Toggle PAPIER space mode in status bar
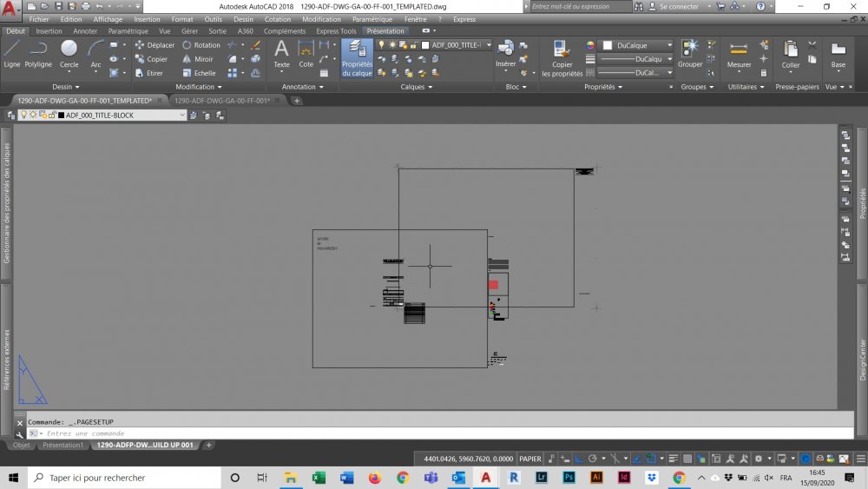The image size is (868, 489). (x=529, y=459)
